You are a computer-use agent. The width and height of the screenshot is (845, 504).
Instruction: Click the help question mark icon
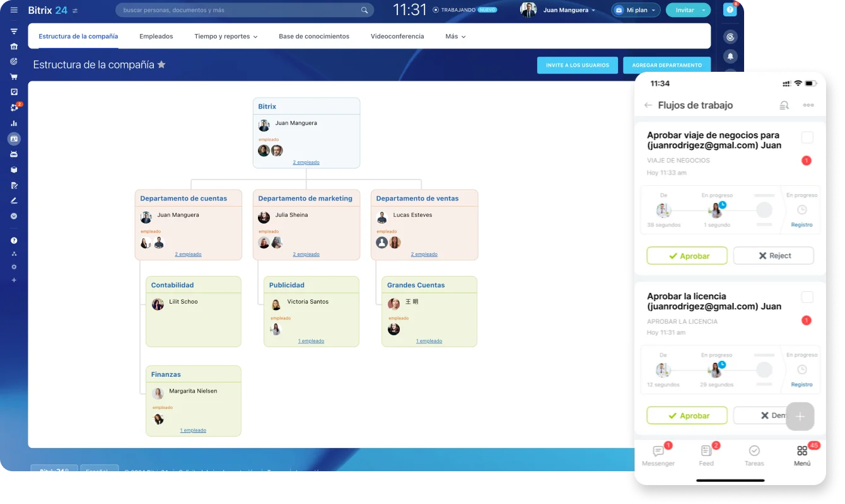pyautogui.click(x=730, y=10)
